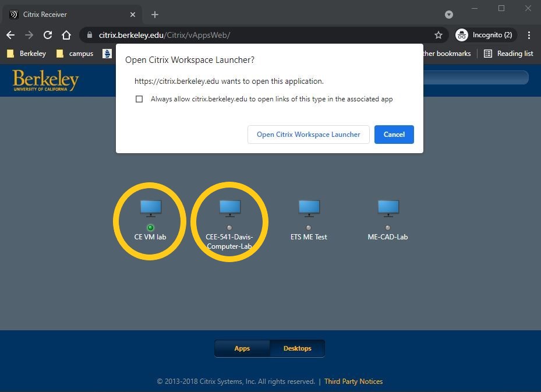Click the text "https://citrix.berkeley.edu wants to open this application."
This screenshot has width=541, height=392.
click(229, 82)
